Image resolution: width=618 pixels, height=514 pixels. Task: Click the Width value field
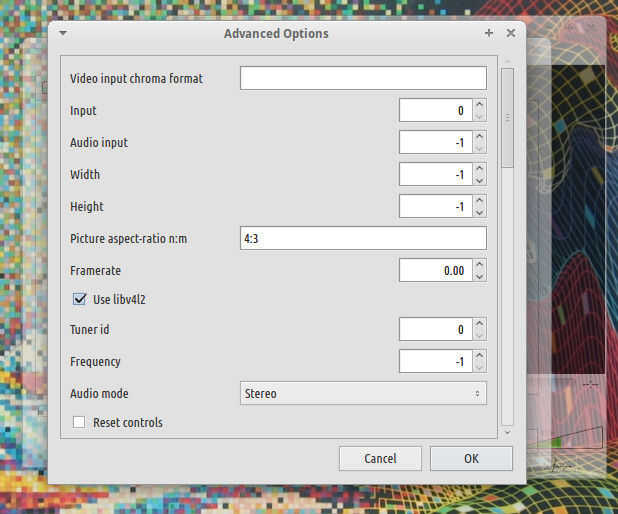436,174
